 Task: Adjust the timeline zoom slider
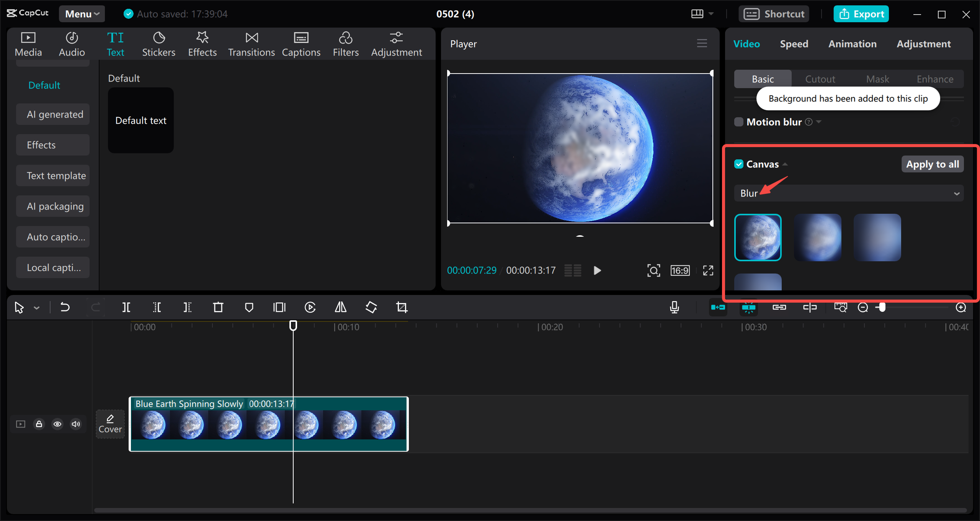882,307
